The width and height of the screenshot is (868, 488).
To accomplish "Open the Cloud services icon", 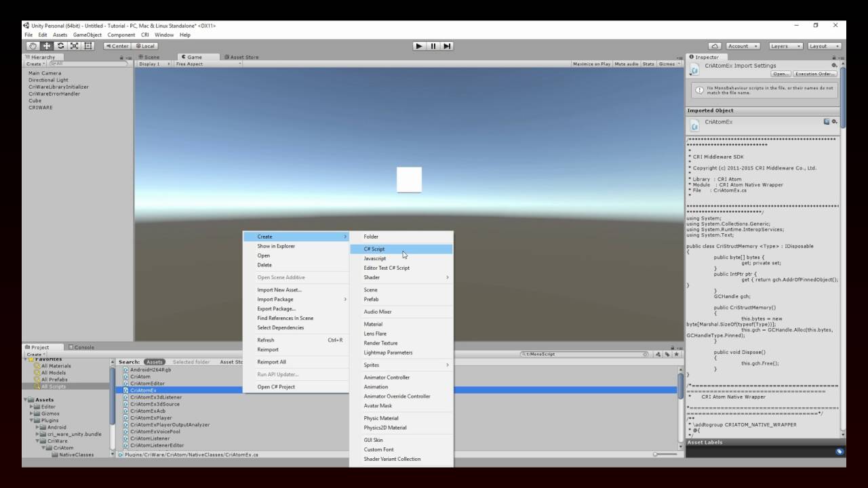I will (715, 46).
